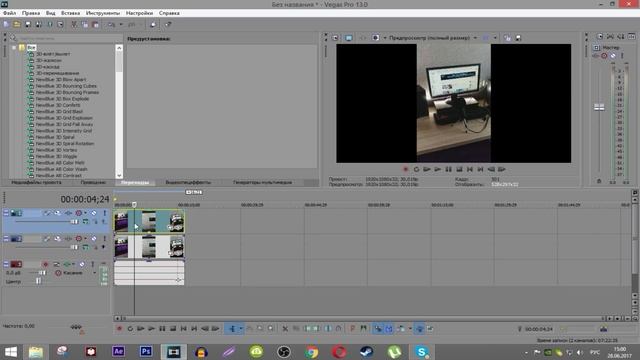Click transitions list scroll down arrow
The width and height of the screenshot is (640, 360).
119,176
